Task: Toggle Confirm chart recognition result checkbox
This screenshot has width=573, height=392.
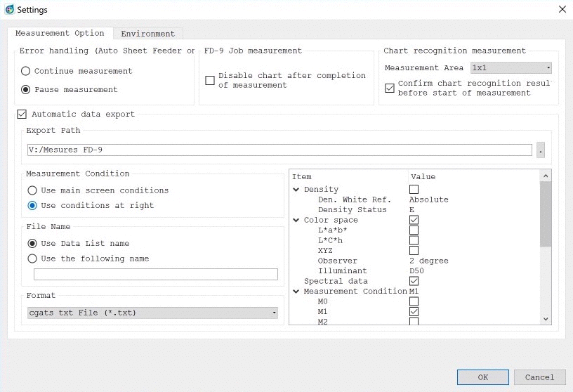Action: click(x=390, y=88)
